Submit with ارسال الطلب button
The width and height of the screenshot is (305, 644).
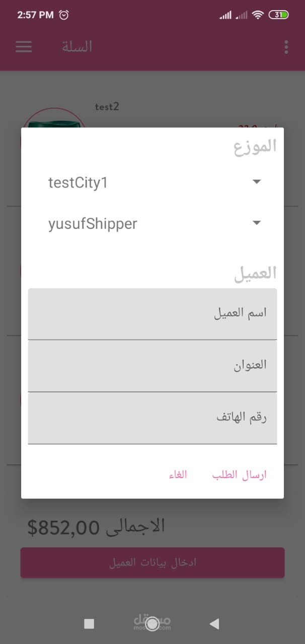click(x=239, y=475)
